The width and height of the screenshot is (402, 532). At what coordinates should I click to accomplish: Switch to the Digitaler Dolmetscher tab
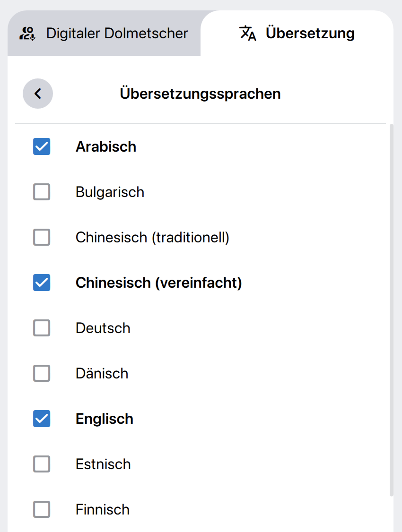point(104,34)
